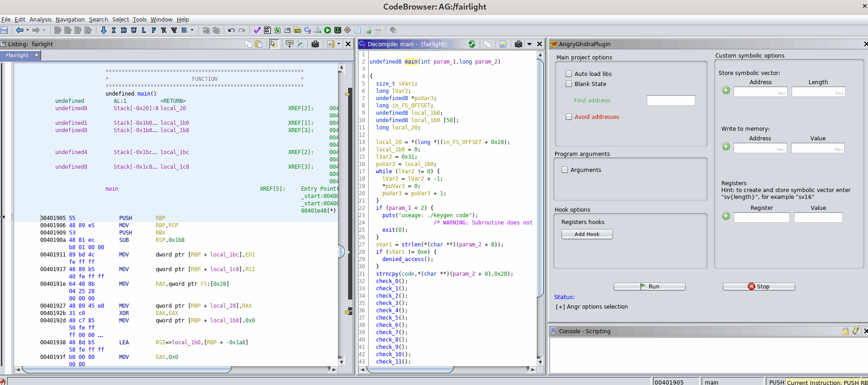Add a register row with green plus

click(725, 216)
